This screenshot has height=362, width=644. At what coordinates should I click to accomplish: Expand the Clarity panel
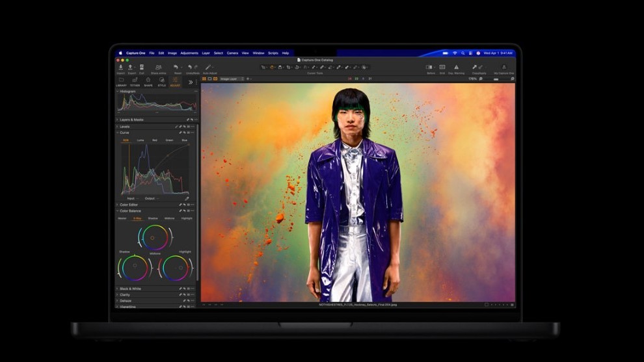(x=118, y=294)
